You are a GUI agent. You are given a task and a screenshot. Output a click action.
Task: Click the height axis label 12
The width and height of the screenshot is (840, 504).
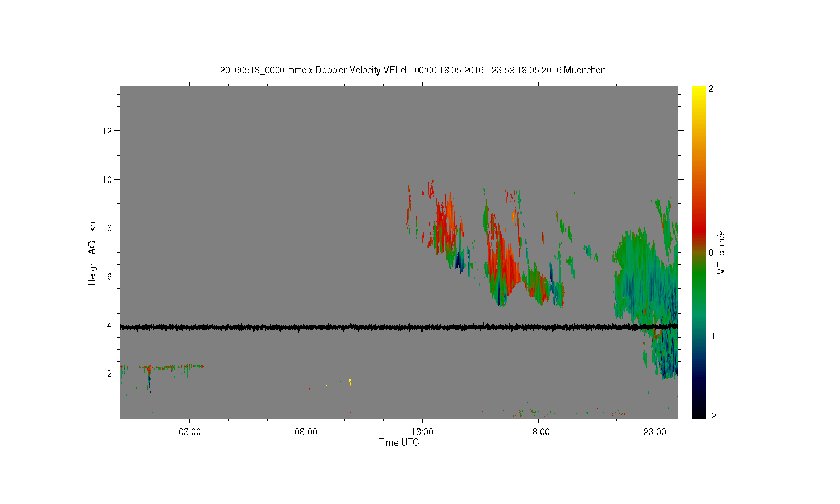108,131
